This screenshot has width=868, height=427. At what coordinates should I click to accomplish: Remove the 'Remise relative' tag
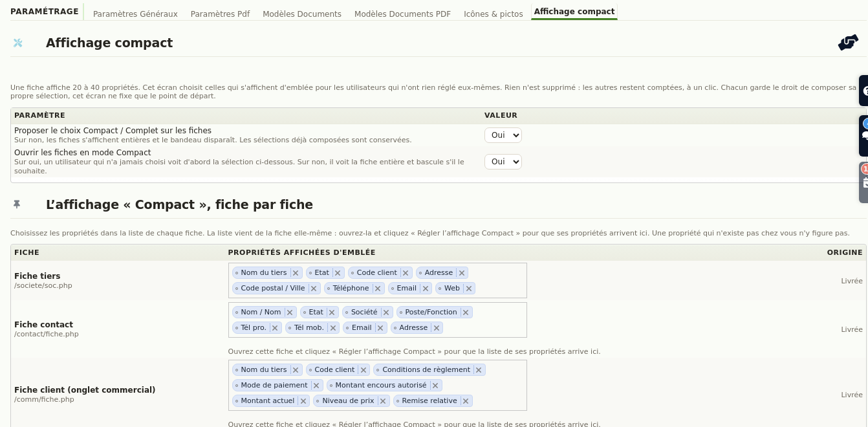[x=466, y=401]
